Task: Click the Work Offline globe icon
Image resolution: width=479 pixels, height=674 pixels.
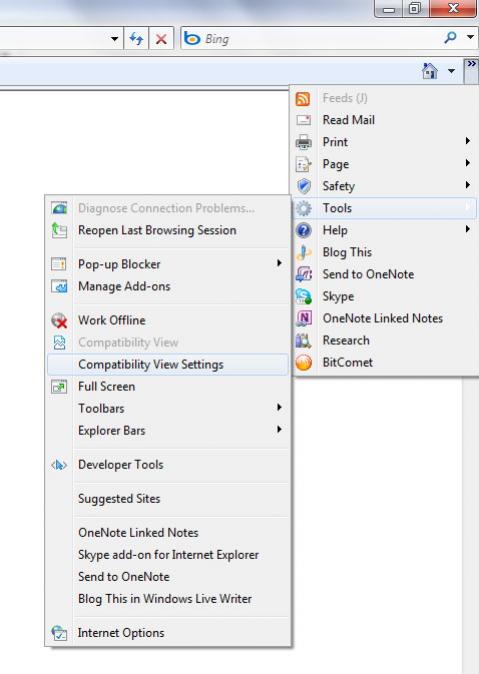Action: [59, 320]
